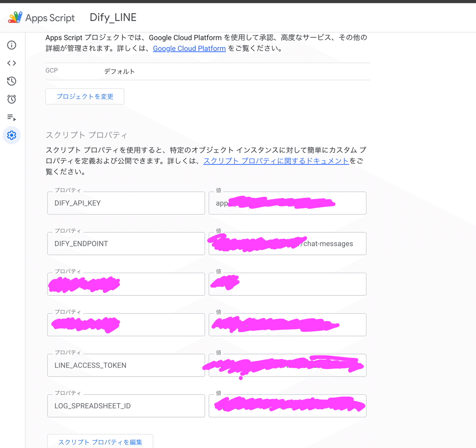Screen dimensions: 476x448
Task: Open the Triggers panel
Action: click(12, 99)
